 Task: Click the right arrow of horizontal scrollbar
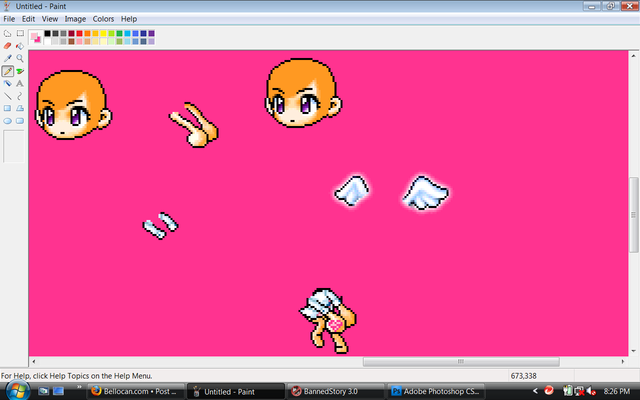click(x=623, y=362)
